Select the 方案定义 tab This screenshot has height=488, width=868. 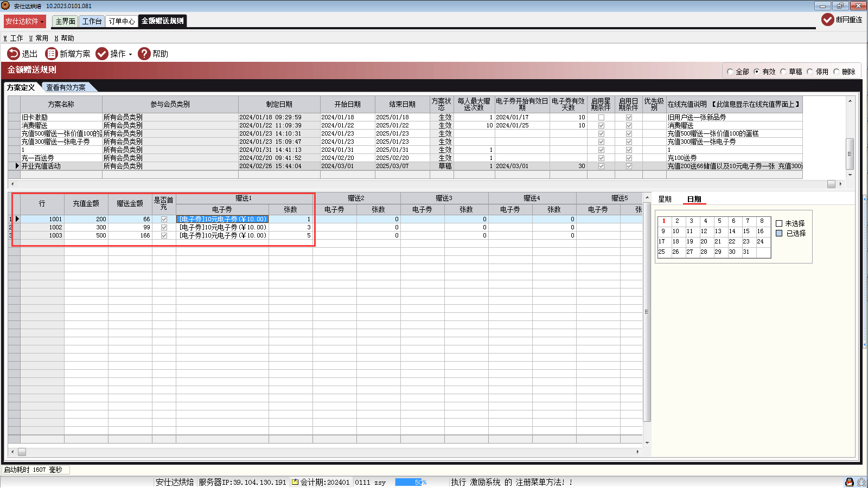point(21,87)
